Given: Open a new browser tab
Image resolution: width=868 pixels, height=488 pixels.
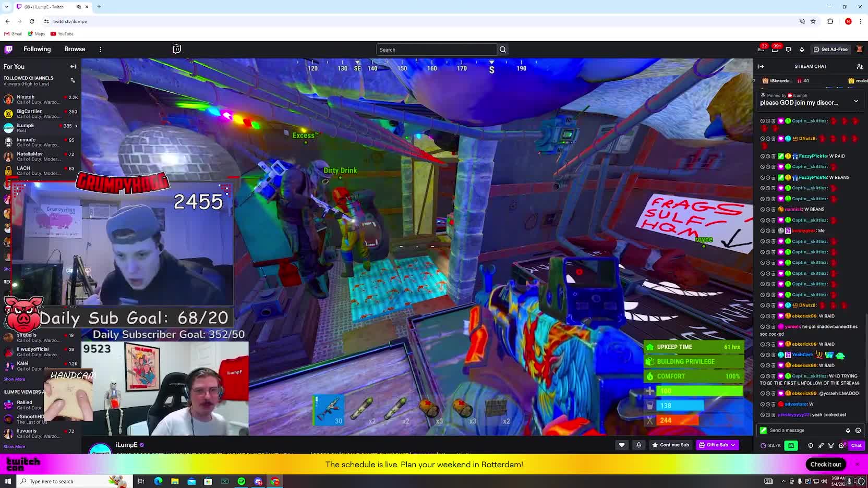Looking at the screenshot, I should coord(99,7).
